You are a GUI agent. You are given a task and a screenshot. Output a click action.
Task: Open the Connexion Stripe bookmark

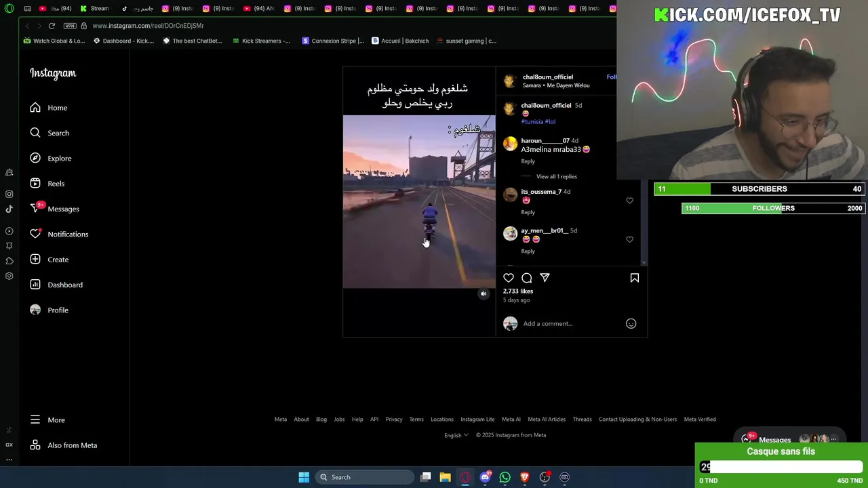[333, 41]
